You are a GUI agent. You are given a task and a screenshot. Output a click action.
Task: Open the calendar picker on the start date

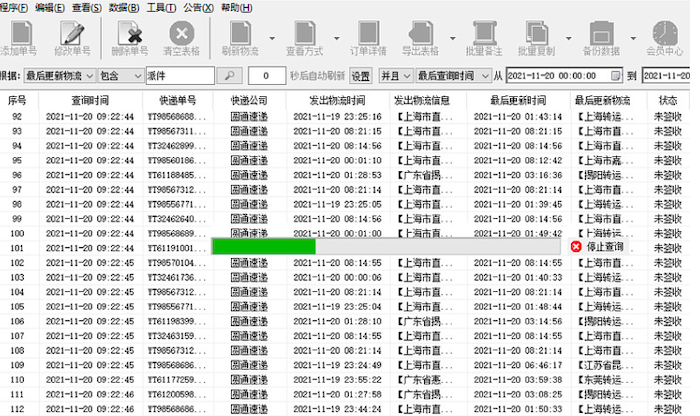615,76
